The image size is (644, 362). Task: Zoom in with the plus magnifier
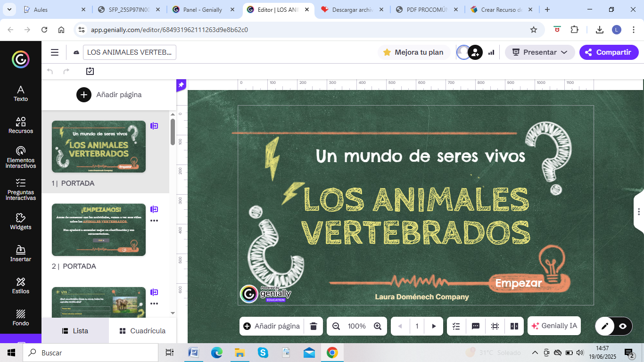pos(378,326)
